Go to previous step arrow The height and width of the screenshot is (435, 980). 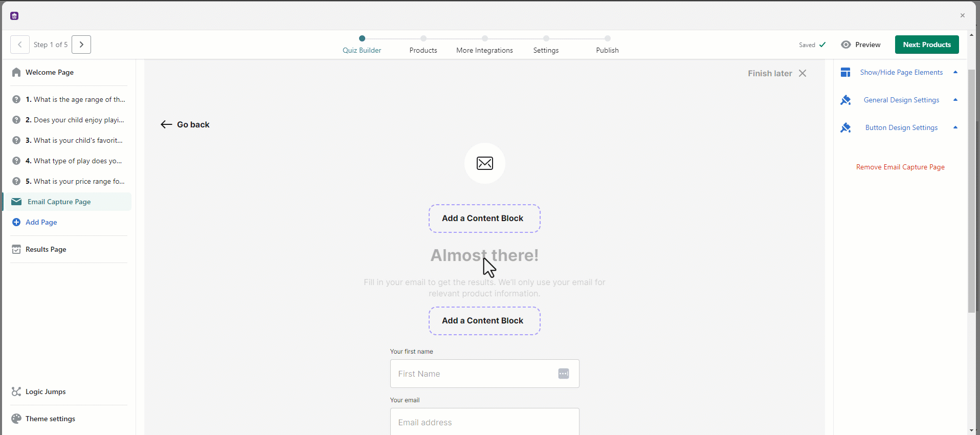(20, 45)
